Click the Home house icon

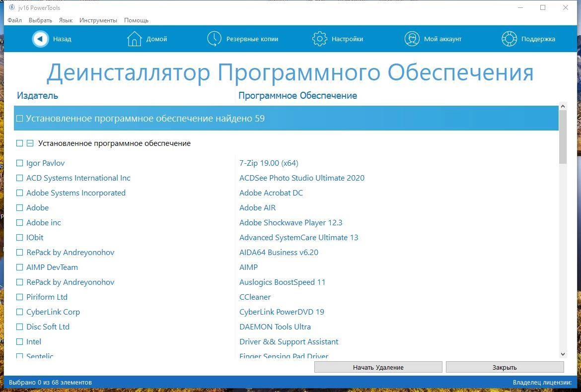click(x=134, y=39)
